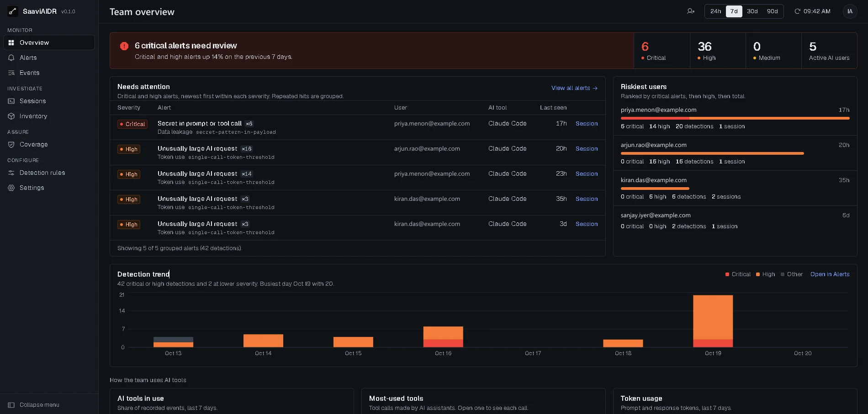The image size is (868, 414).
Task: Click the Severity column header
Action: tap(129, 108)
